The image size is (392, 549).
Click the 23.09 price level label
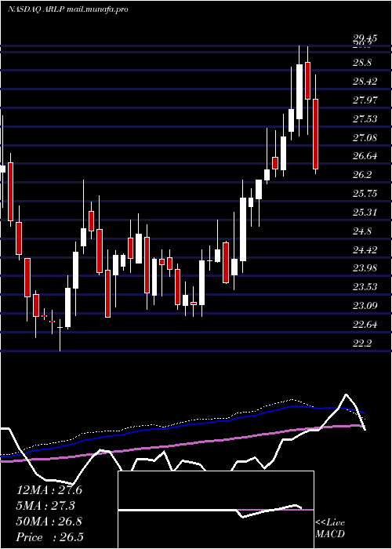tap(365, 306)
